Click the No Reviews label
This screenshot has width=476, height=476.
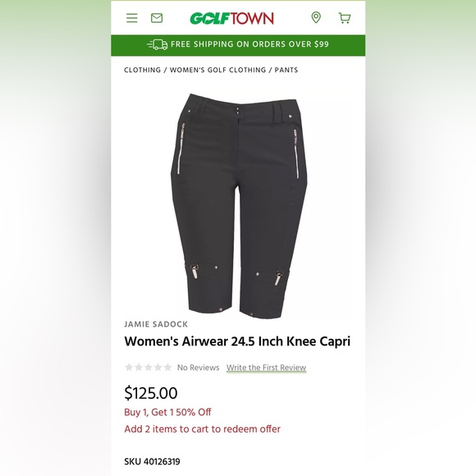pos(199,368)
